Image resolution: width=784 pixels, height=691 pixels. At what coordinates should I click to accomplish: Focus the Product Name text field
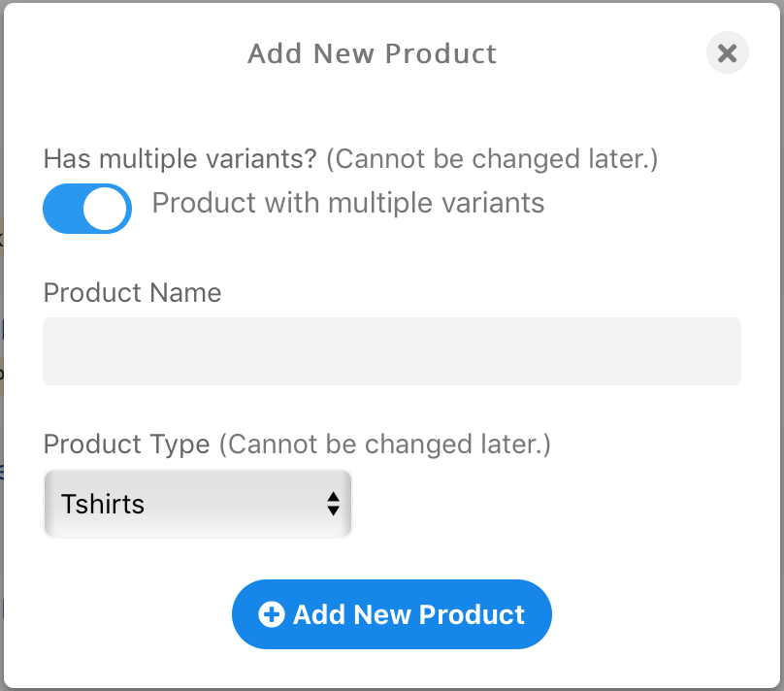(x=391, y=351)
